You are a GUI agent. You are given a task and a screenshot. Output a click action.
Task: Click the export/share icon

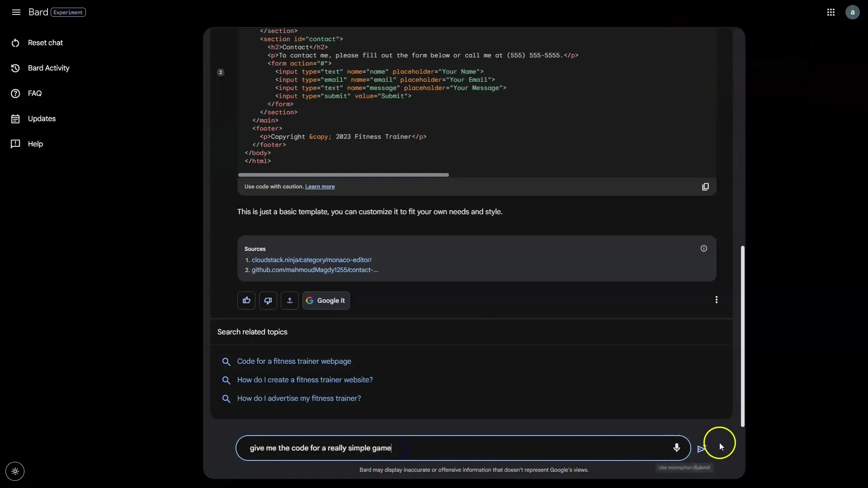coord(290,300)
